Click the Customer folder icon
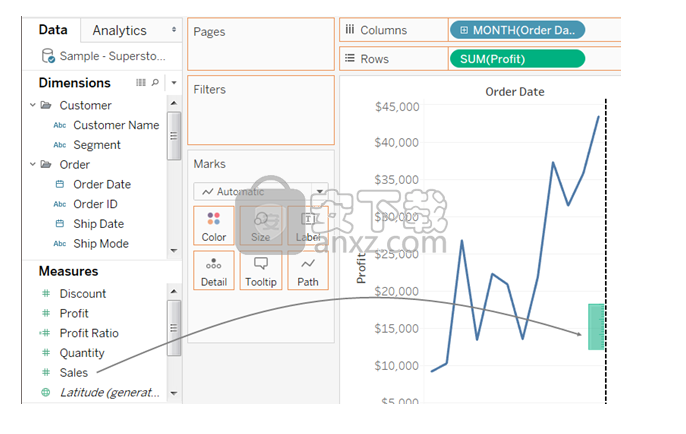This screenshot has width=686, height=434. (46, 105)
